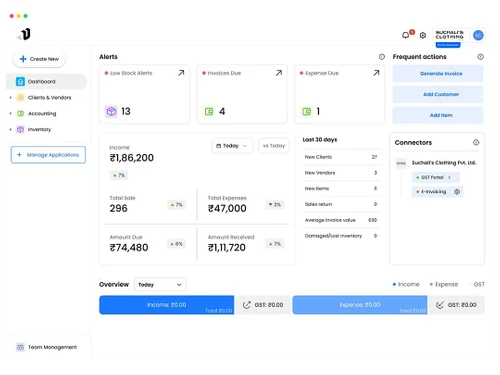Click the blue Income overview bar
The height and width of the screenshot is (375, 500).
(167, 305)
